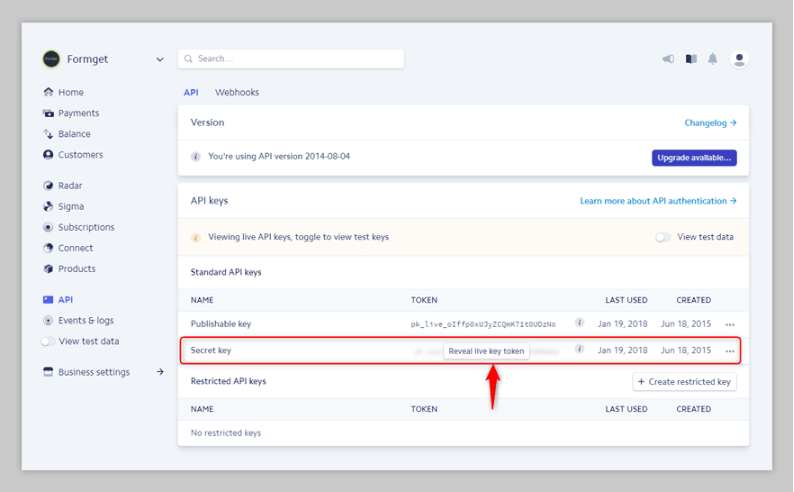Toggle sidebar View test data switch
The image size is (794, 492).
click(x=48, y=341)
